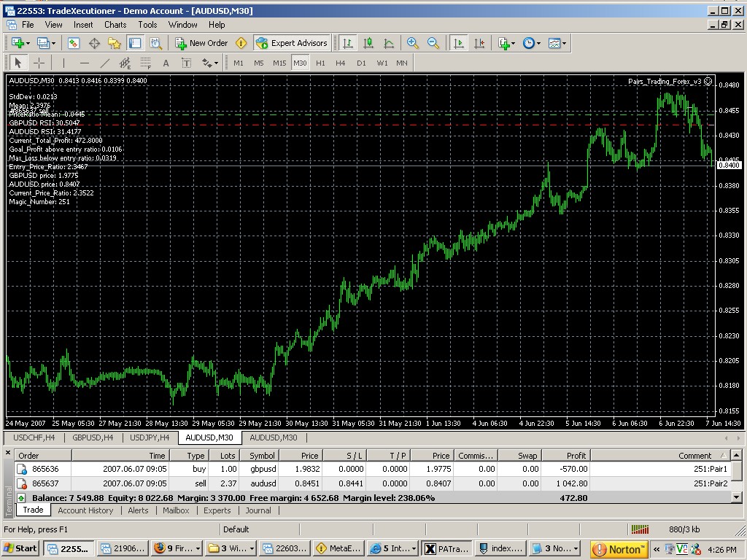Viewport: 747px width, 560px height.
Task: Select the text 'A' tool
Action: point(166,63)
